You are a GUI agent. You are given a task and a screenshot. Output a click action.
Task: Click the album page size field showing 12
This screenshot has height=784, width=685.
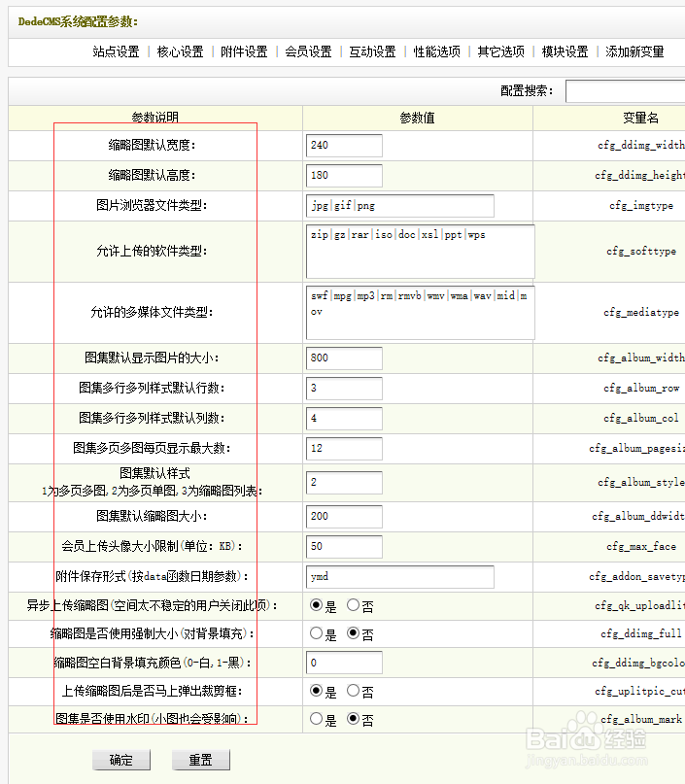pyautogui.click(x=344, y=449)
